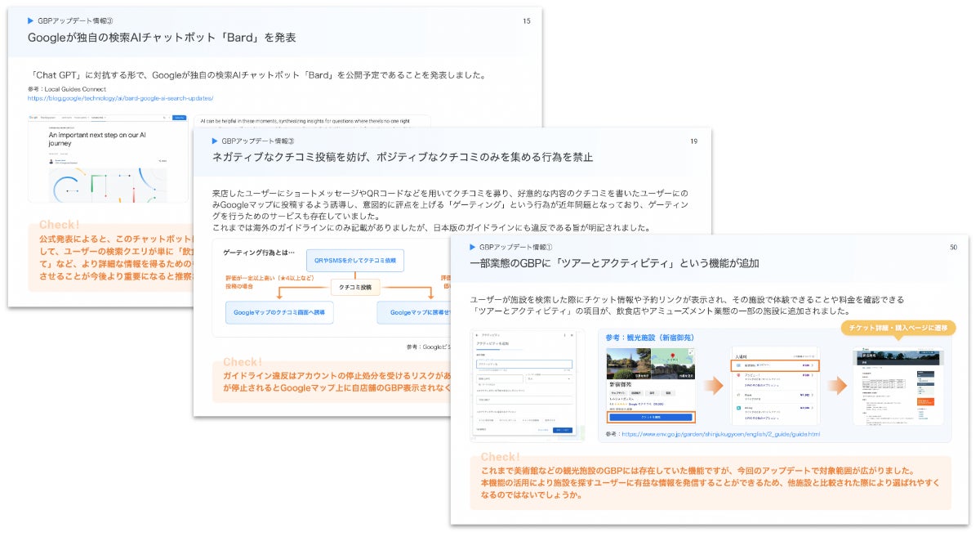This screenshot has height=537, width=980.
Task: Click the blue triangle beside GBPアップデート情報② on slide 15
Action: [30, 20]
